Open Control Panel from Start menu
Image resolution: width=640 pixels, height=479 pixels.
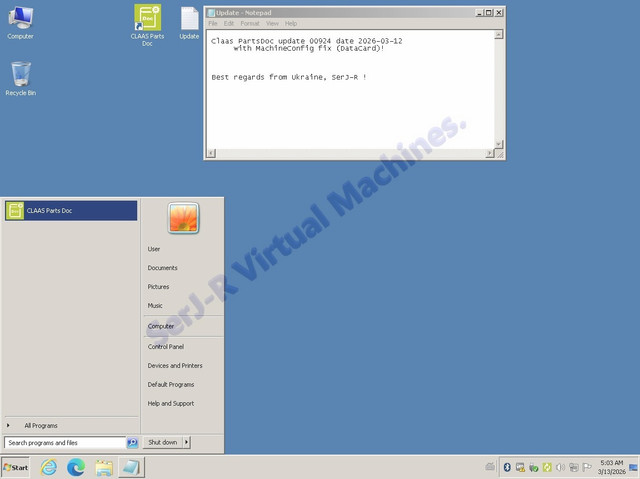[166, 346]
